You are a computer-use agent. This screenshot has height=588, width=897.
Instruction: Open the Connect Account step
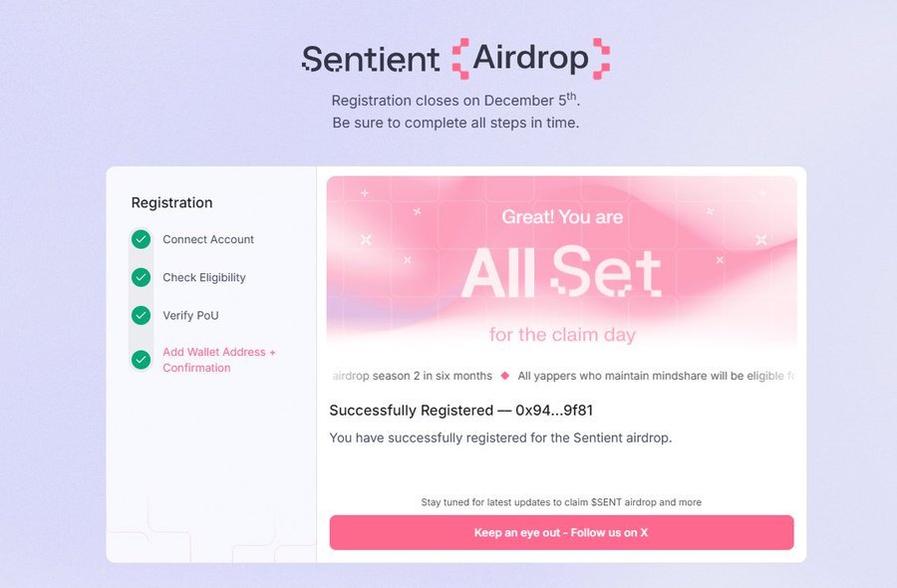(208, 239)
